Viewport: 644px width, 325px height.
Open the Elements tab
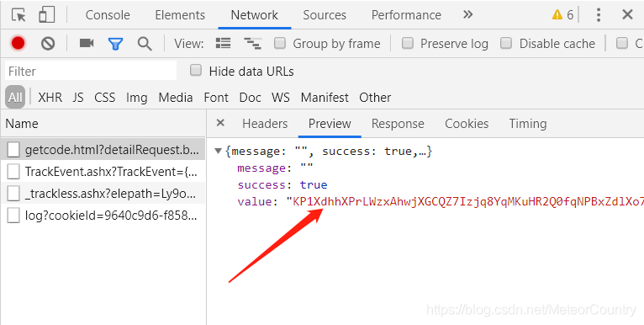[x=180, y=15]
